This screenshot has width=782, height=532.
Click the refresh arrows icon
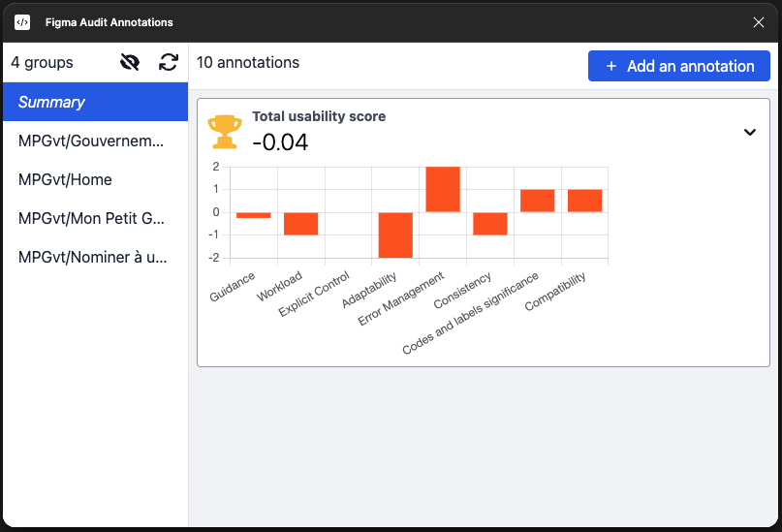[169, 63]
